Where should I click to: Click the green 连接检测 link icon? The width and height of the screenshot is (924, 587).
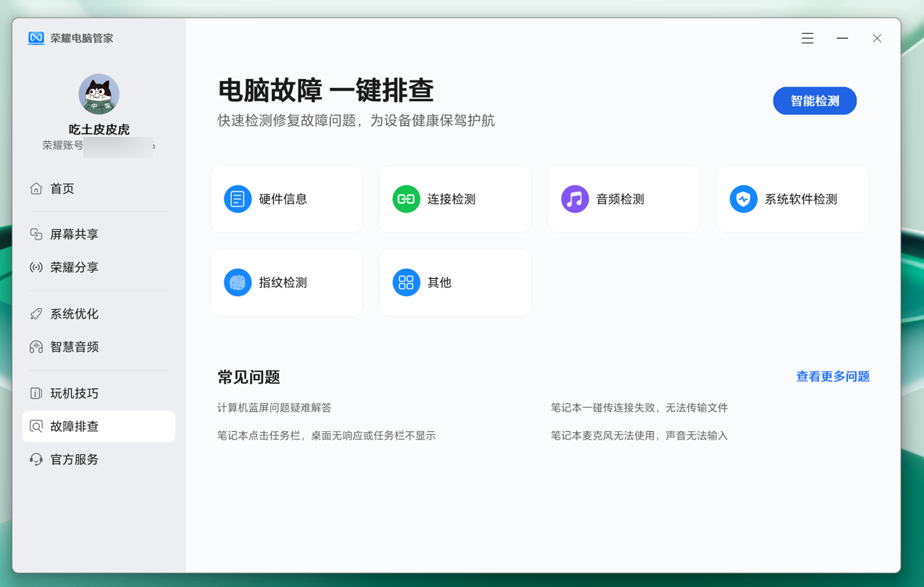406,199
